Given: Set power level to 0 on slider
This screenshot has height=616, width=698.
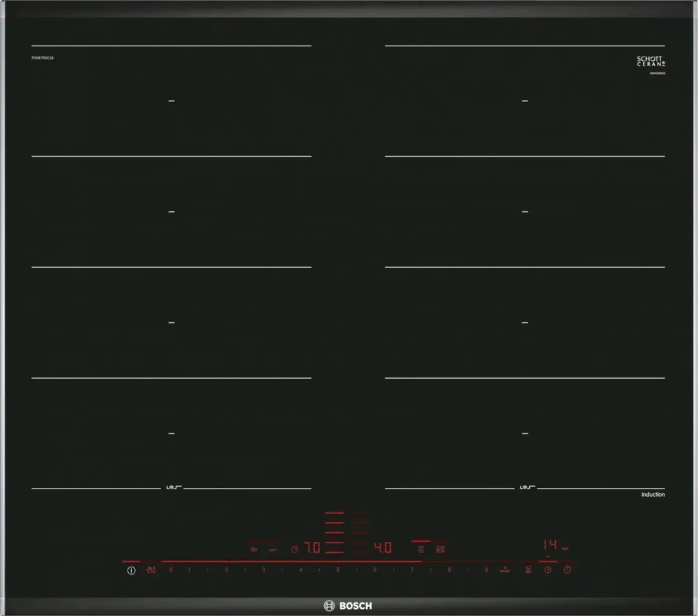Looking at the screenshot, I should pos(170,570).
